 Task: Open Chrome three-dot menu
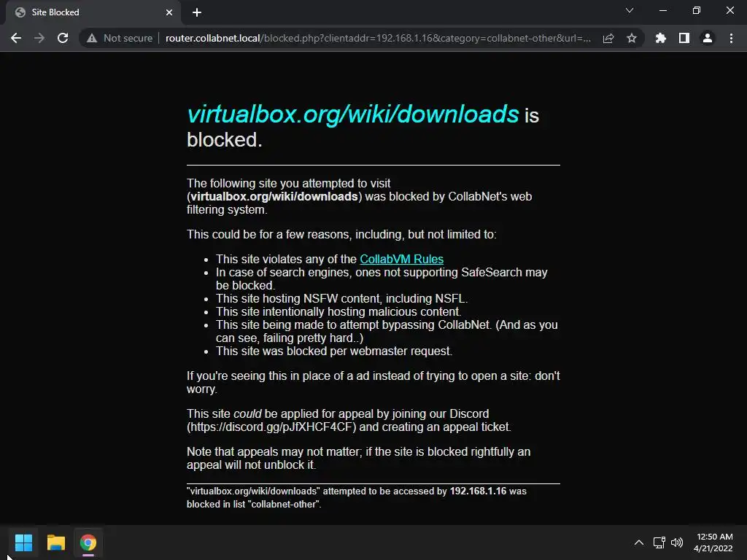click(731, 38)
